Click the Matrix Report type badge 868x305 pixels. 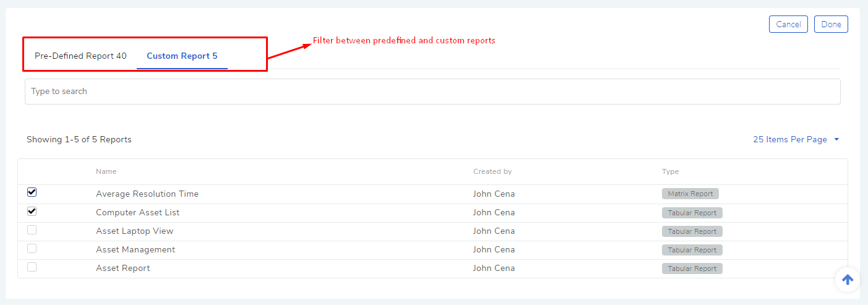690,194
